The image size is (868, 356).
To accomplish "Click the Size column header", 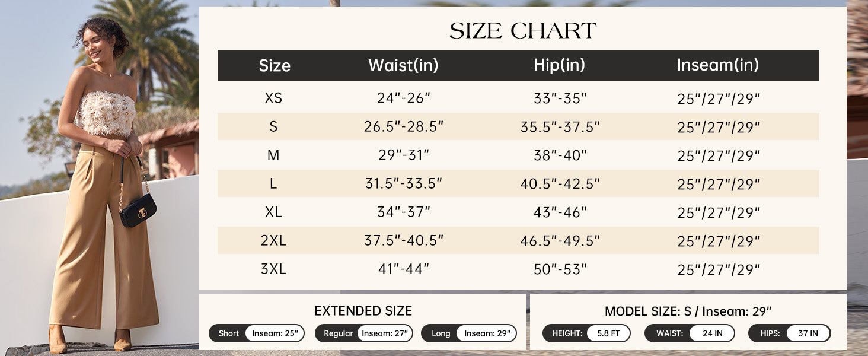I will (x=275, y=65).
